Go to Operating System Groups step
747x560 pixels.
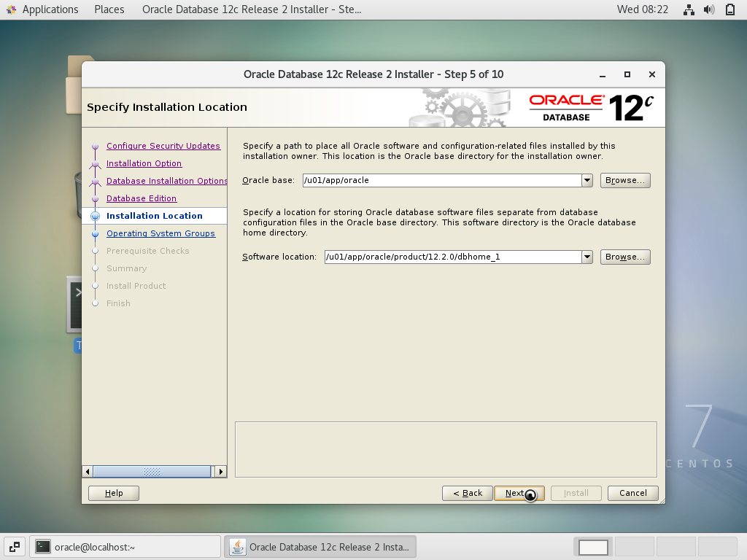pos(160,233)
